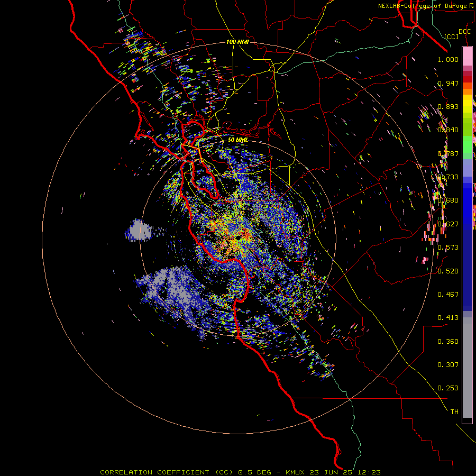Click the 0.413 scale value

coord(448,317)
